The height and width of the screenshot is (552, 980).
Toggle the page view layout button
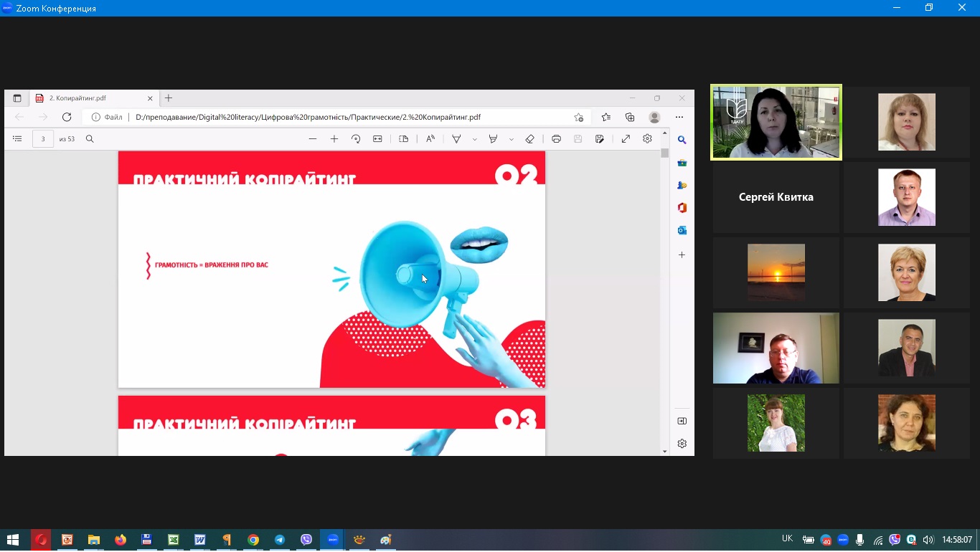click(404, 139)
